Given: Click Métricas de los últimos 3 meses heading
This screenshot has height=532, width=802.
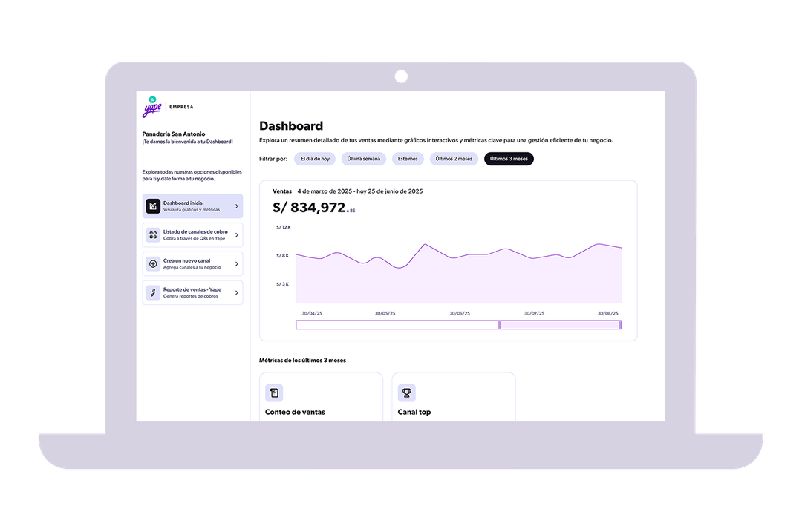Looking at the screenshot, I should coord(302,361).
